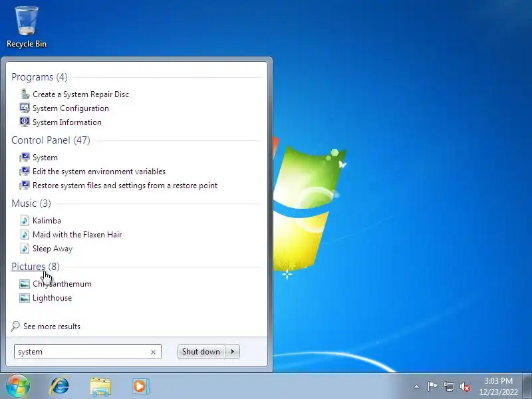Click the taskbar clock showing 3:03 PM

pos(498,386)
